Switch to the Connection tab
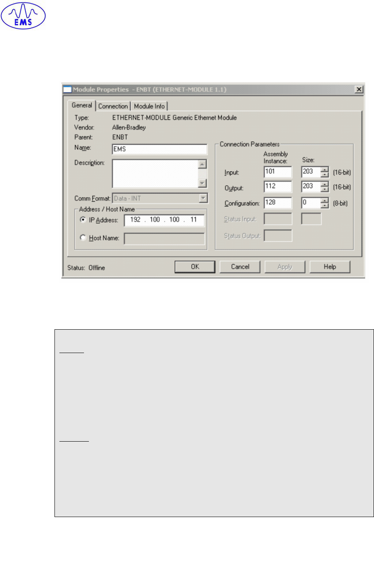This screenshot has height=588, width=374. [113, 106]
